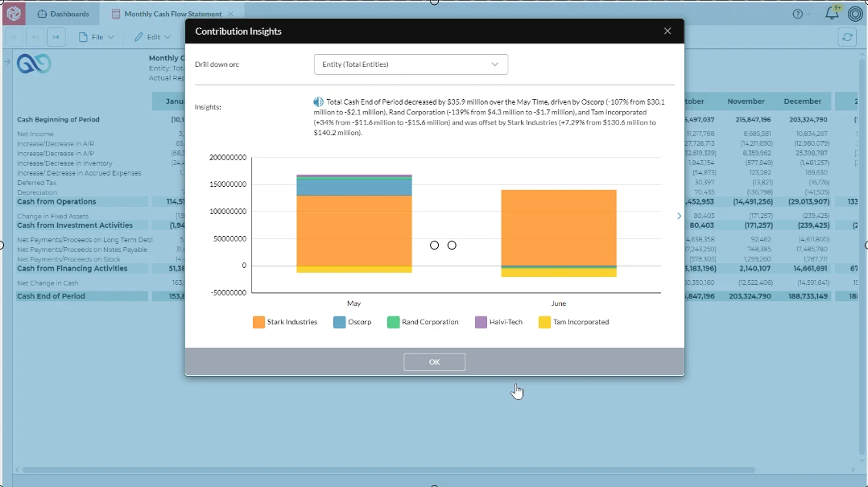Click the second toolbar back arrow icon
868x487 pixels.
[x=35, y=37]
